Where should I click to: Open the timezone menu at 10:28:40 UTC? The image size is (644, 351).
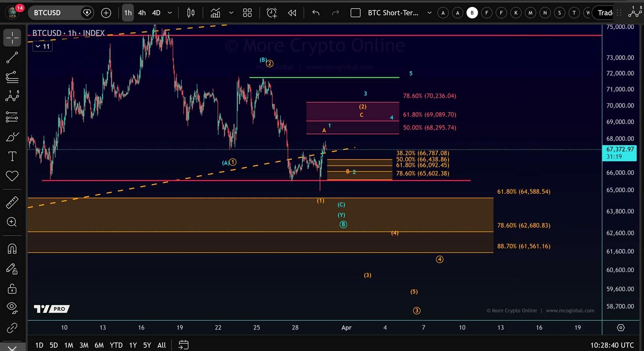(612, 345)
